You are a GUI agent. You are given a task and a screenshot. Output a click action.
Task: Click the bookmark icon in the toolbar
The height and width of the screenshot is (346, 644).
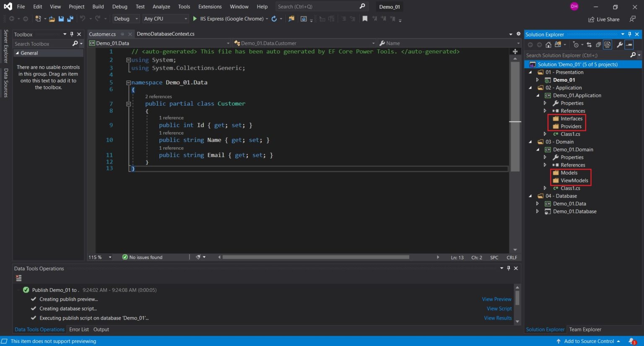tap(365, 19)
